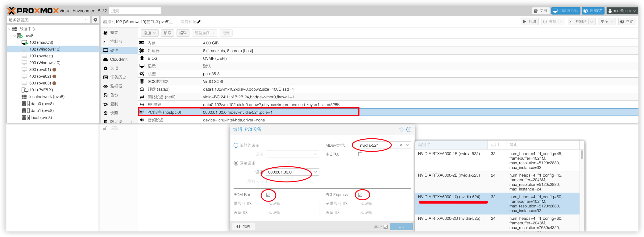The height and width of the screenshot is (237, 644).
Task: Clear the MDev type field
Action: pyautogui.click(x=401, y=145)
